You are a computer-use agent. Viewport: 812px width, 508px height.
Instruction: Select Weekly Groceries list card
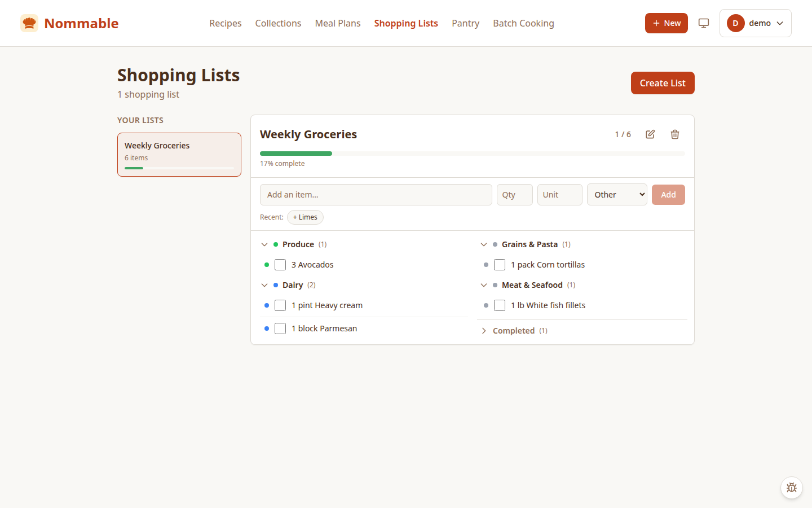coord(179,155)
